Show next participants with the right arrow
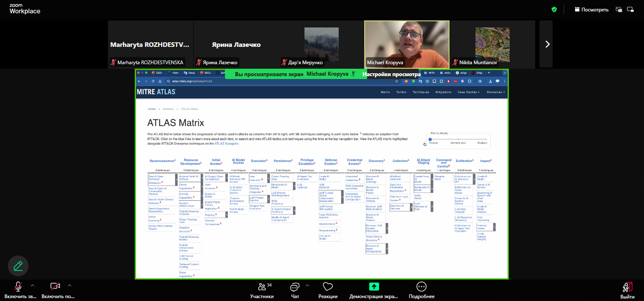 click(547, 44)
